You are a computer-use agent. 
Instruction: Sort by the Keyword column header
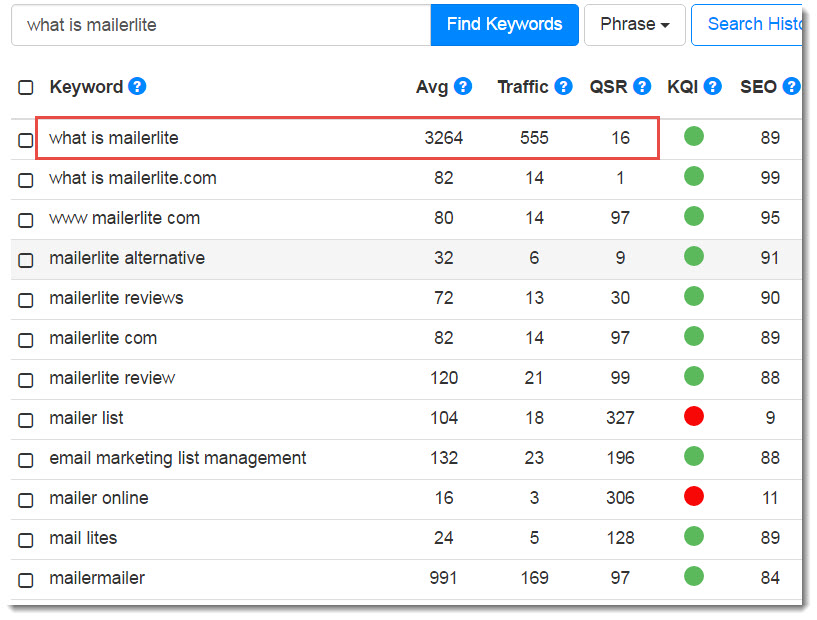(x=86, y=86)
